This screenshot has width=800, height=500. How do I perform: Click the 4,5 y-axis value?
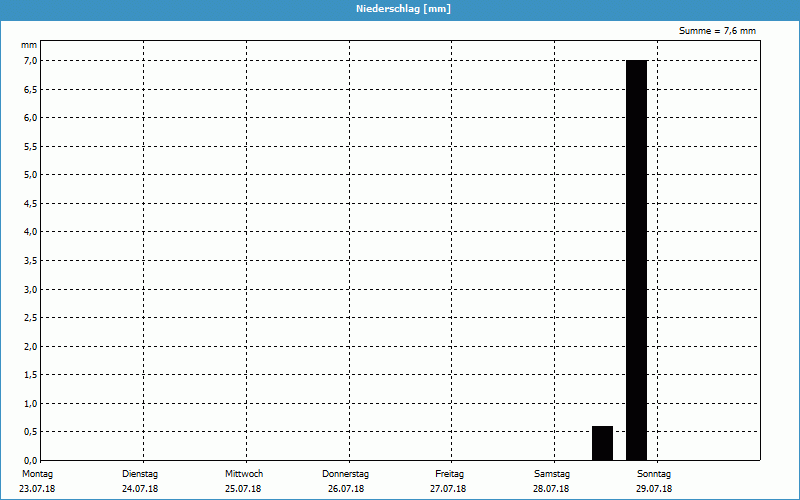[30, 204]
